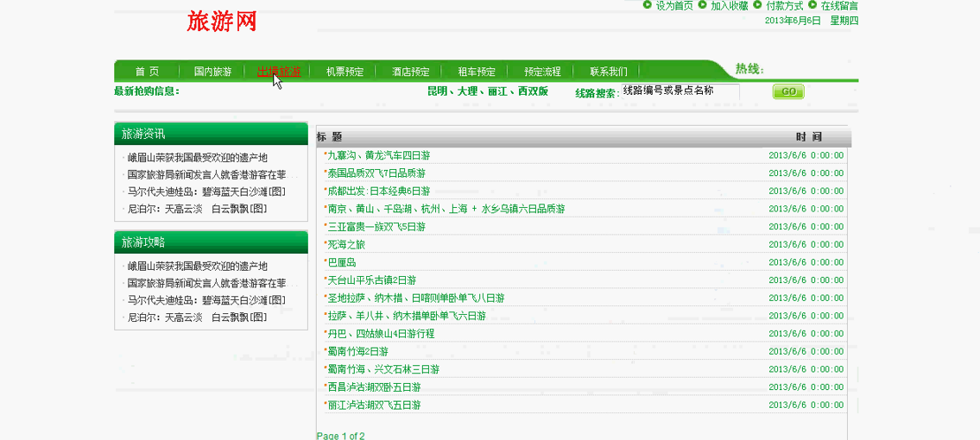Image resolution: width=980 pixels, height=440 pixels.
Task: Click the green arrow icon beside 在线留言
Action: coord(812,5)
